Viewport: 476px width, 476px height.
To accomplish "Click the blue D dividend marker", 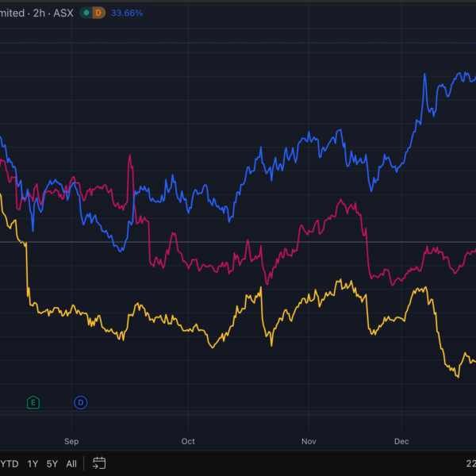I will [x=80, y=402].
